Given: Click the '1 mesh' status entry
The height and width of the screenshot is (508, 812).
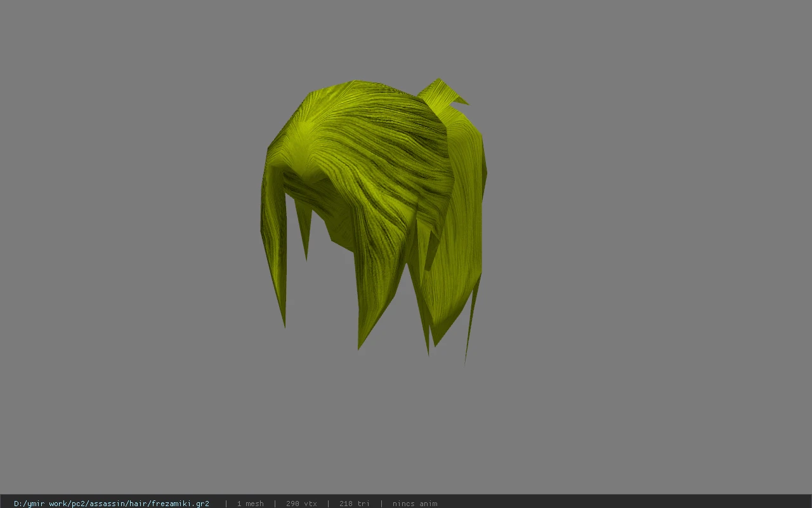Looking at the screenshot, I should (250, 504).
